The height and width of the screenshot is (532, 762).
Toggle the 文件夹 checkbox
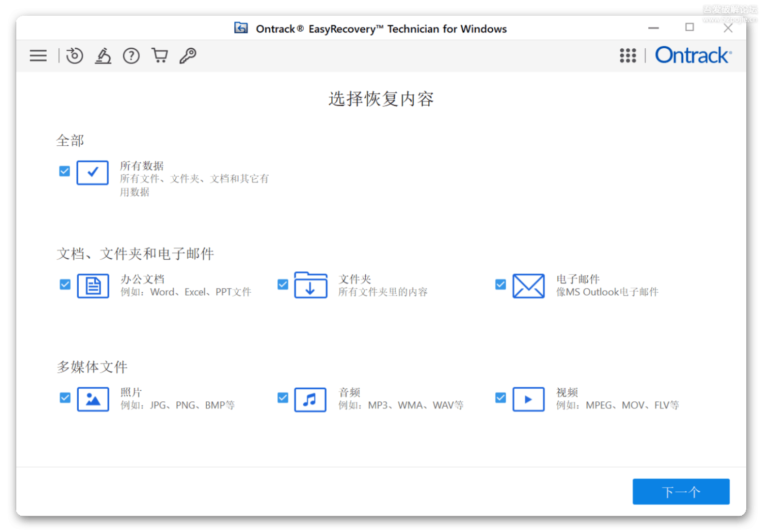coord(283,285)
